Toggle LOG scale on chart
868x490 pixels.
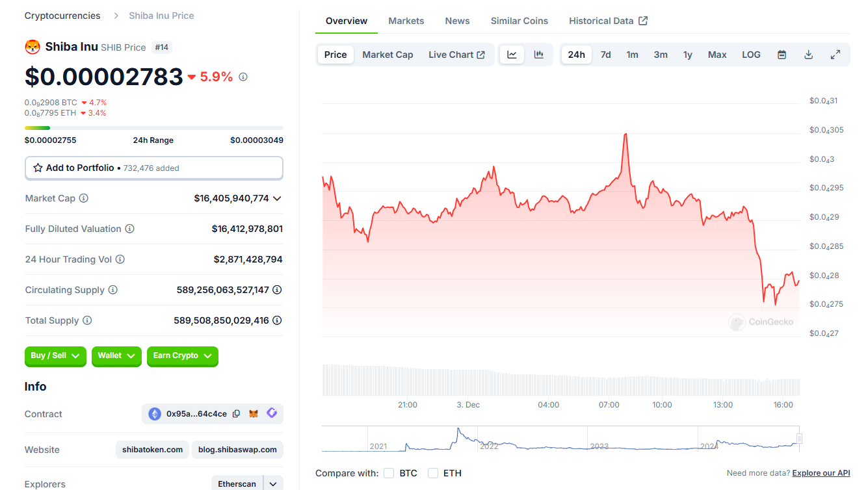point(751,55)
